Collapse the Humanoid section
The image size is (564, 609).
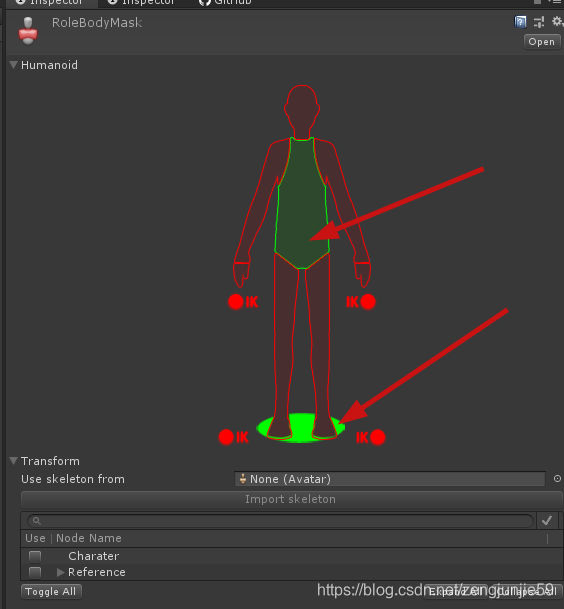14,65
